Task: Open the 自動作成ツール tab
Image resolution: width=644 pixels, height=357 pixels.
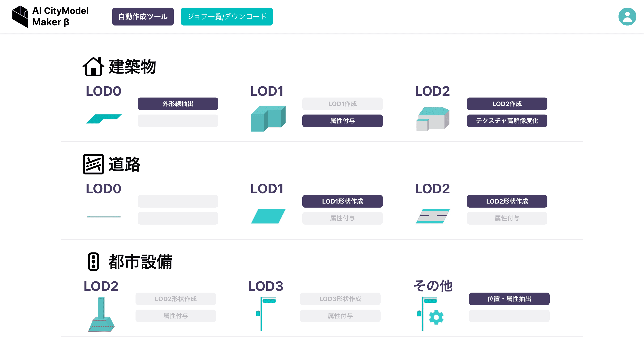Action: click(x=143, y=17)
